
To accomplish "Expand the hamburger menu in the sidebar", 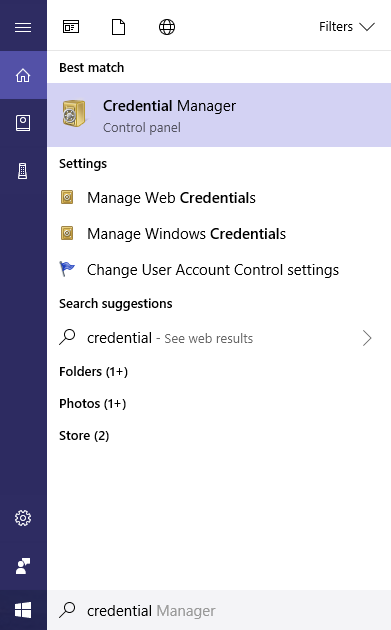I will click(23, 27).
